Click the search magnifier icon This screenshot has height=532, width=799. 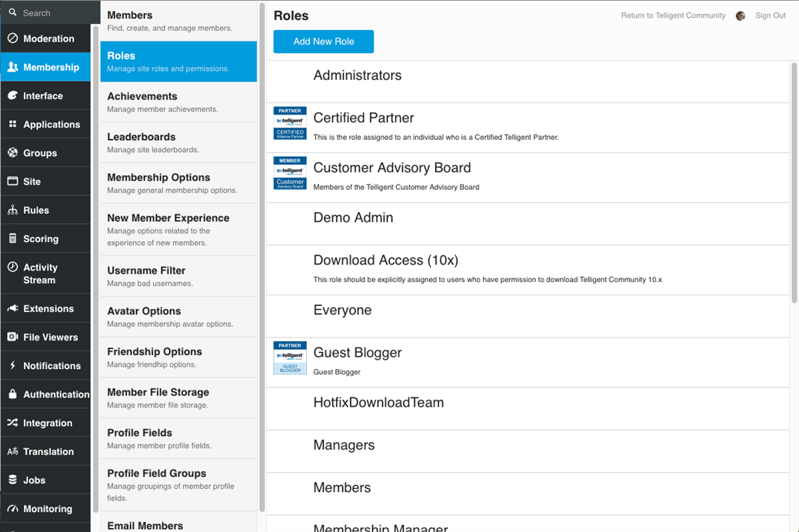(13, 12)
